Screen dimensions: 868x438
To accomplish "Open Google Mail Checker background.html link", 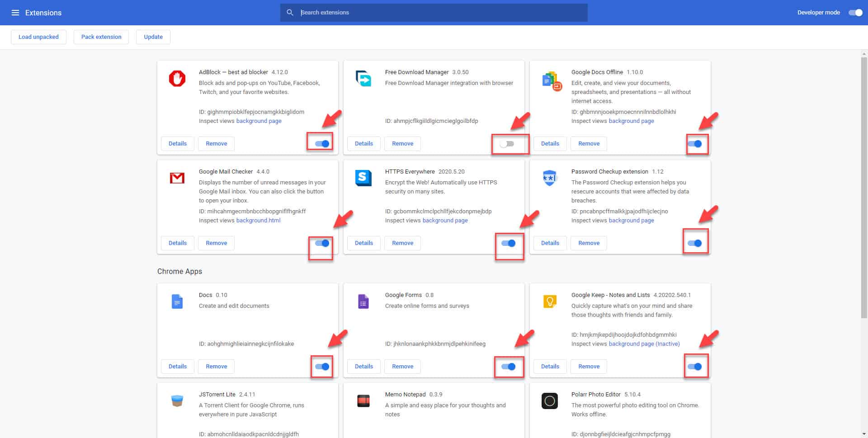I will click(x=259, y=221).
